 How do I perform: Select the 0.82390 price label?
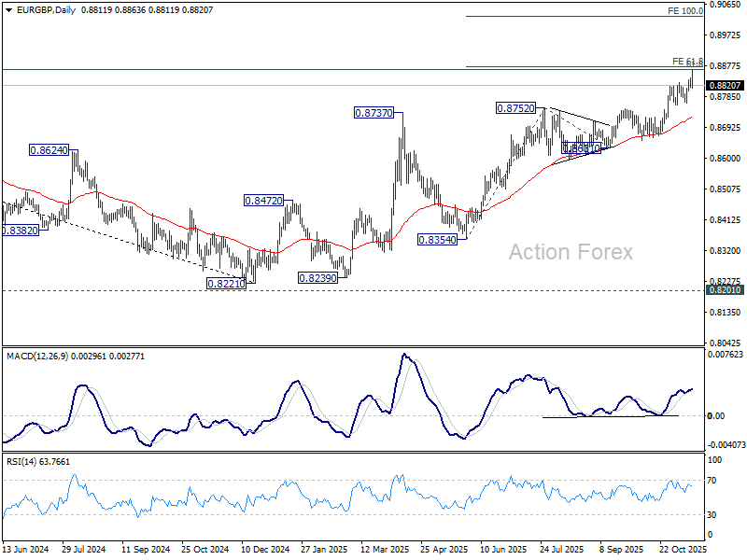317,277
